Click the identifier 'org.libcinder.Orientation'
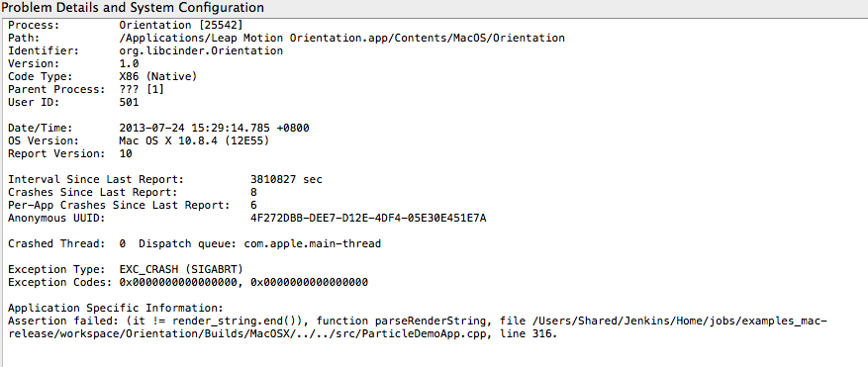This screenshot has height=367, width=868. 201,50
